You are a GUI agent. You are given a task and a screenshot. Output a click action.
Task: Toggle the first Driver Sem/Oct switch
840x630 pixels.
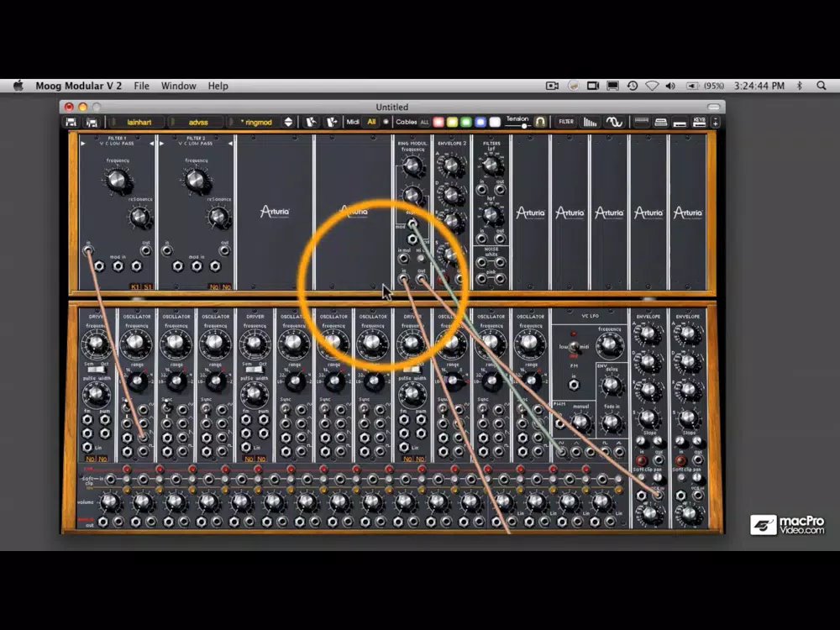click(97, 370)
